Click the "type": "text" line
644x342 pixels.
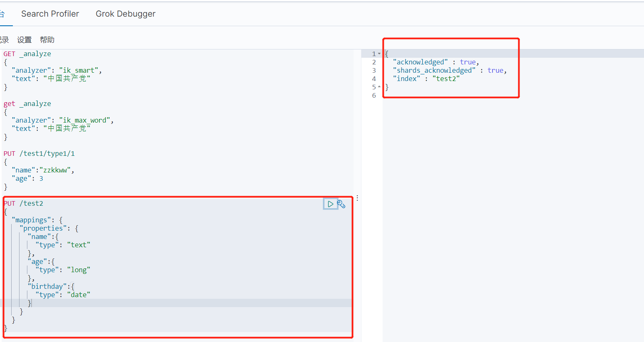tap(63, 245)
